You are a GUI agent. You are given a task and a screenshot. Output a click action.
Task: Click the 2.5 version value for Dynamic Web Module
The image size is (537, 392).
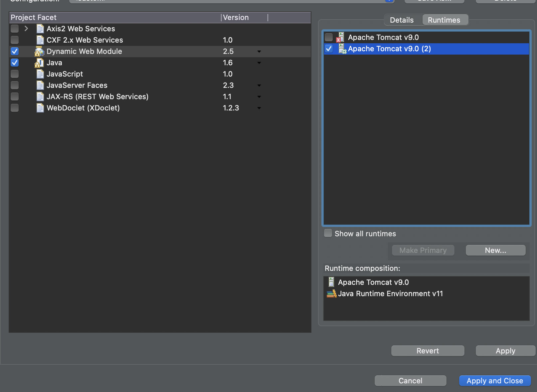(x=228, y=51)
